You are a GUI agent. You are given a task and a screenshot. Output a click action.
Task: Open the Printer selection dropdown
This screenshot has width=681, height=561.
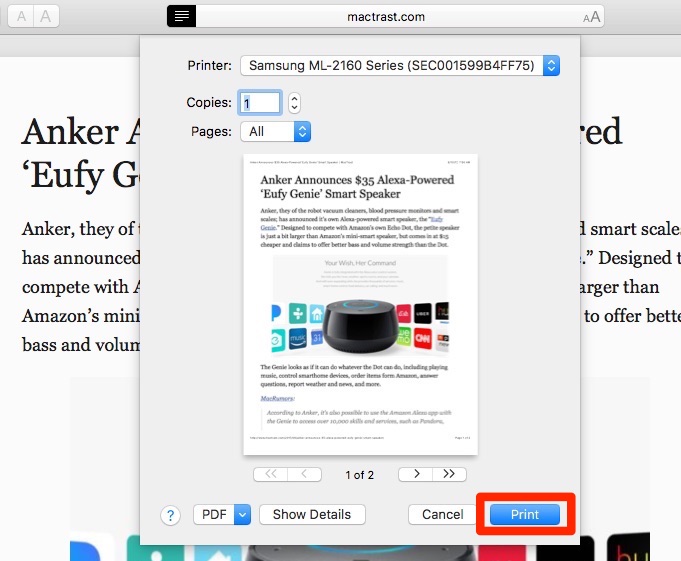pyautogui.click(x=400, y=66)
